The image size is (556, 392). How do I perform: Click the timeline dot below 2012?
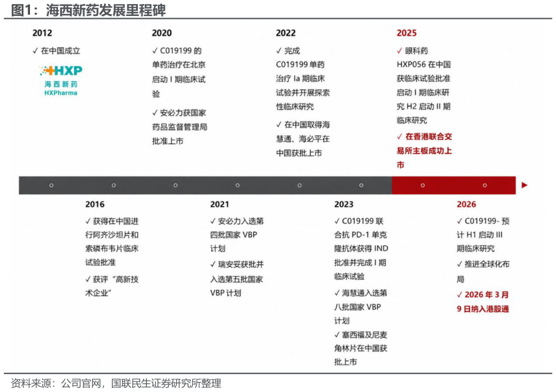51,185
